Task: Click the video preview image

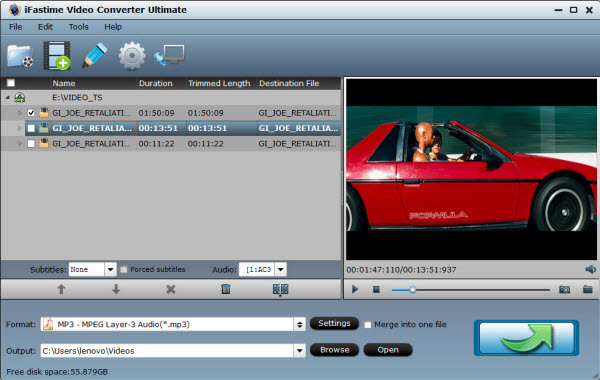Action: [x=471, y=169]
